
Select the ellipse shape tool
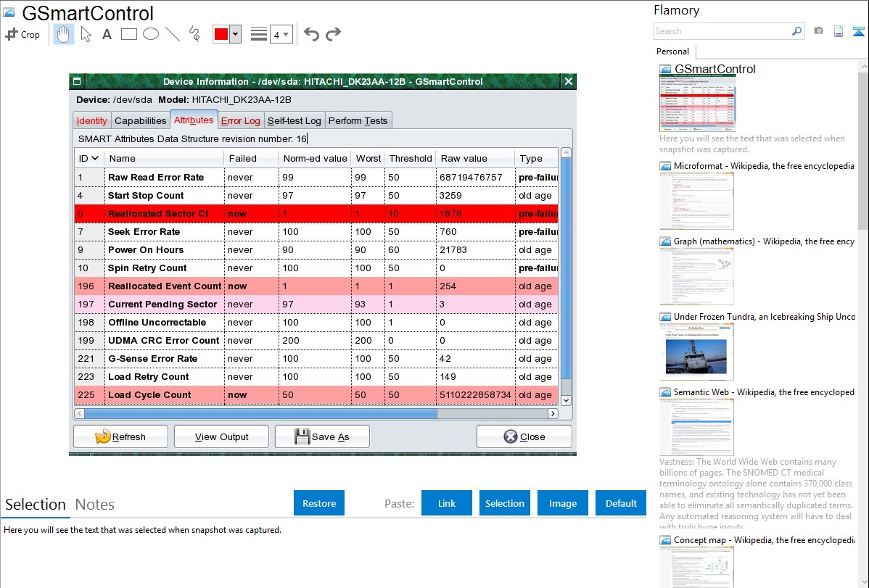pyautogui.click(x=151, y=34)
